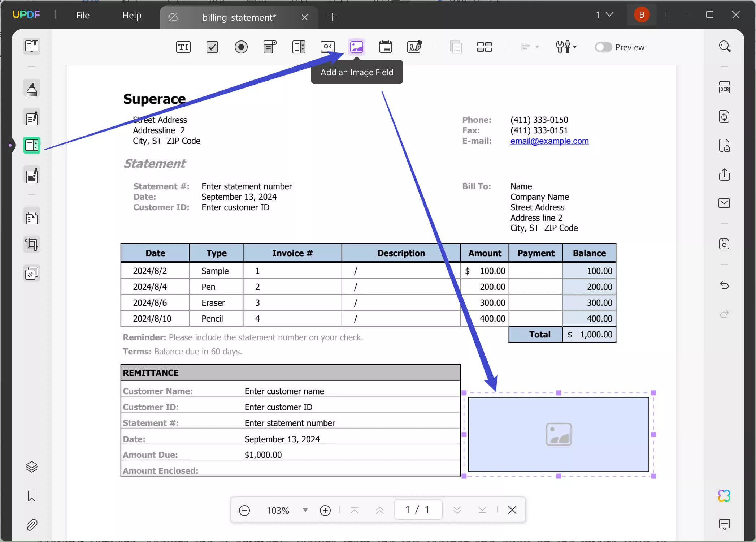Click the Amount Due $1,000.00 value

tap(263, 455)
